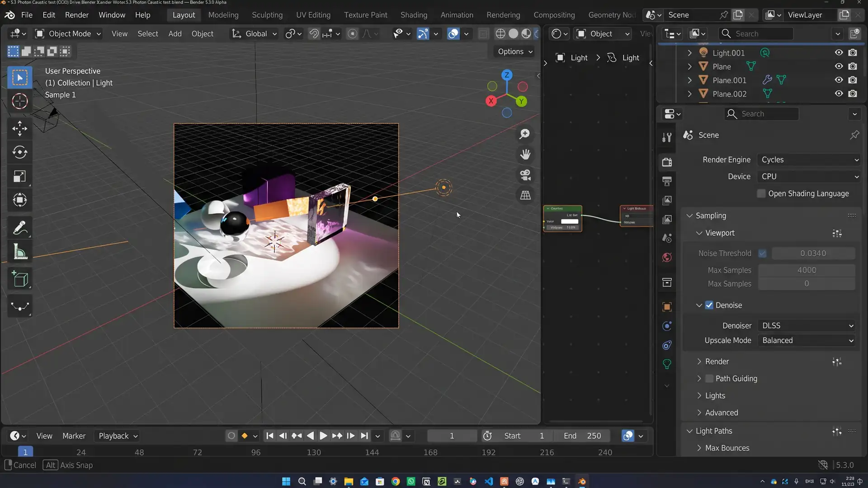Click the Max Samples 4000 field
868x488 pixels.
coord(807,270)
